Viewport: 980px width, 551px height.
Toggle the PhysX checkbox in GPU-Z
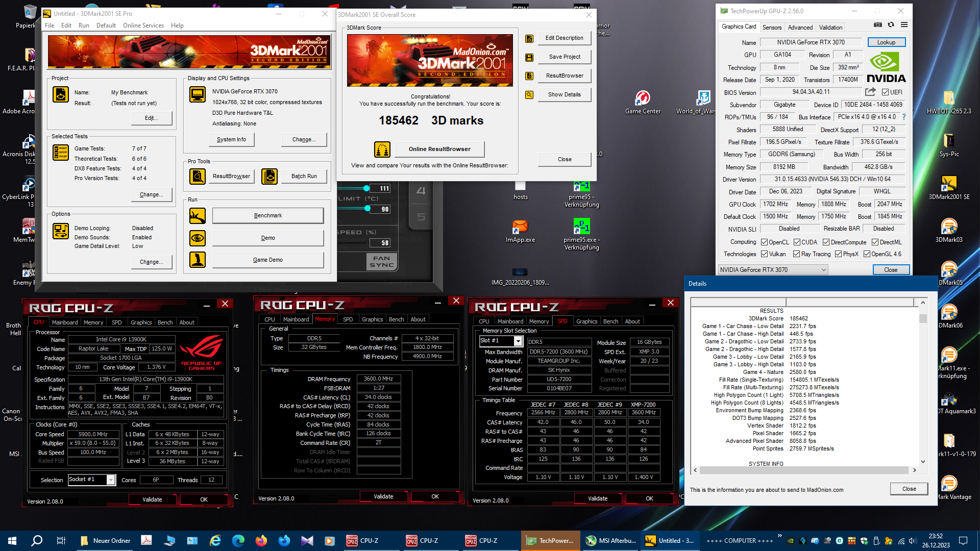(x=838, y=254)
